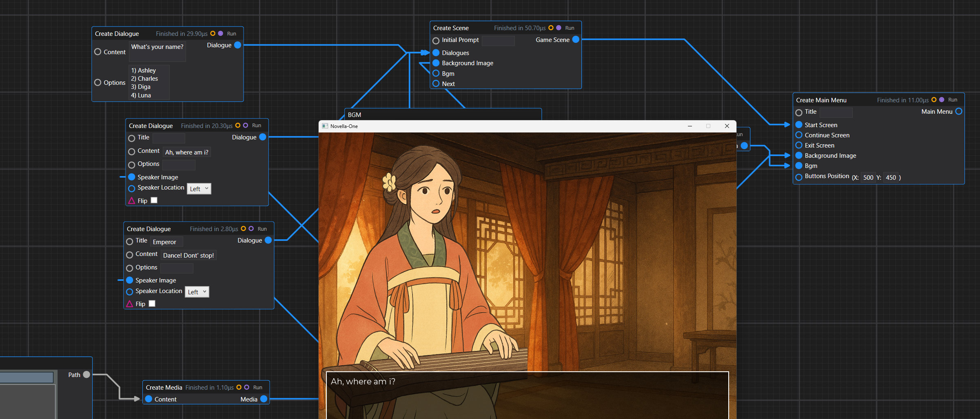Viewport: 980px width, 419px height.
Task: Edit the Buttons Position X value 500
Action: (x=868, y=178)
